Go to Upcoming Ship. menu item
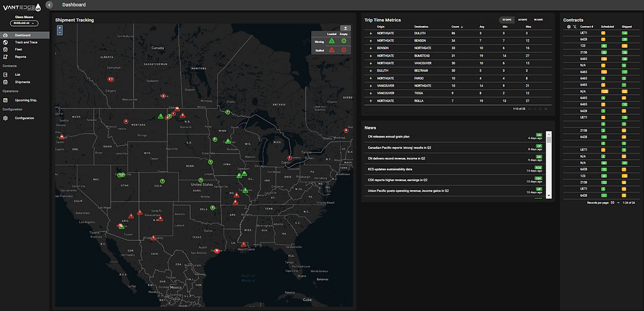 coord(26,100)
